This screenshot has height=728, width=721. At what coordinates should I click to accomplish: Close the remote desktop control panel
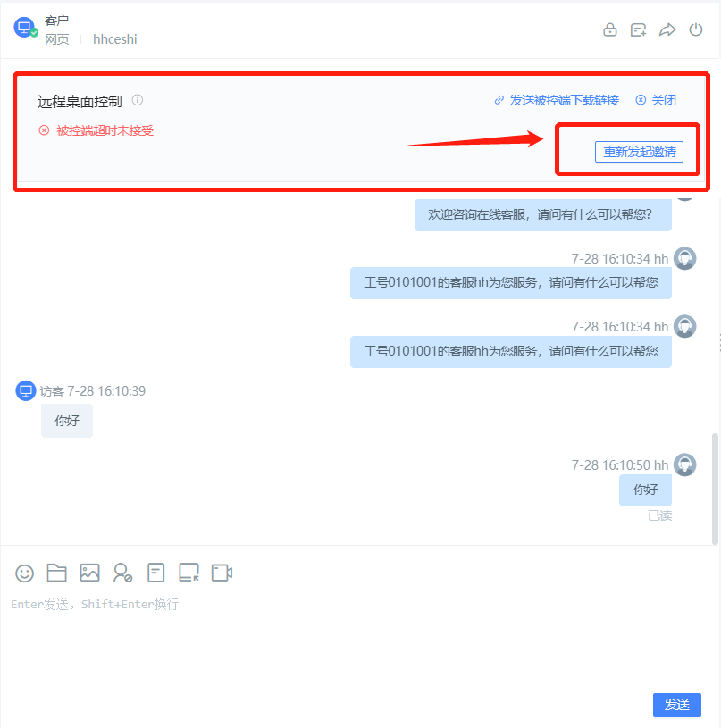pyautogui.click(x=656, y=100)
